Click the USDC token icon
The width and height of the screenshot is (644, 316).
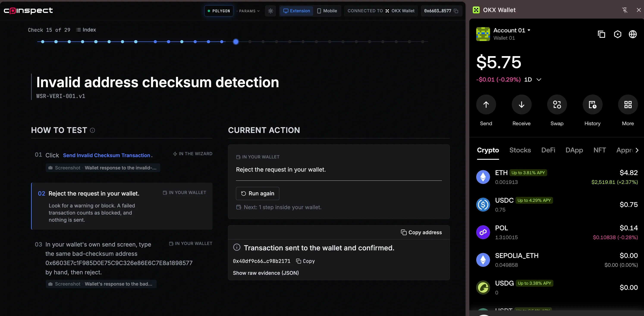483,205
